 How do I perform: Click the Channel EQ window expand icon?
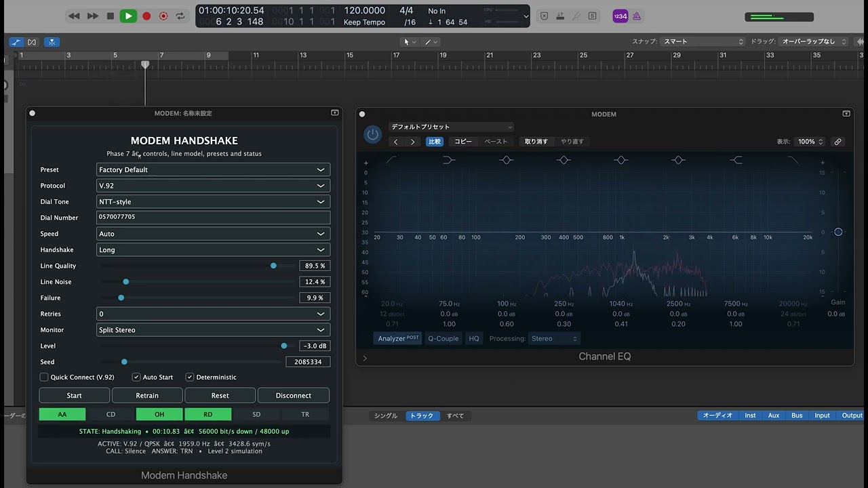[846, 114]
